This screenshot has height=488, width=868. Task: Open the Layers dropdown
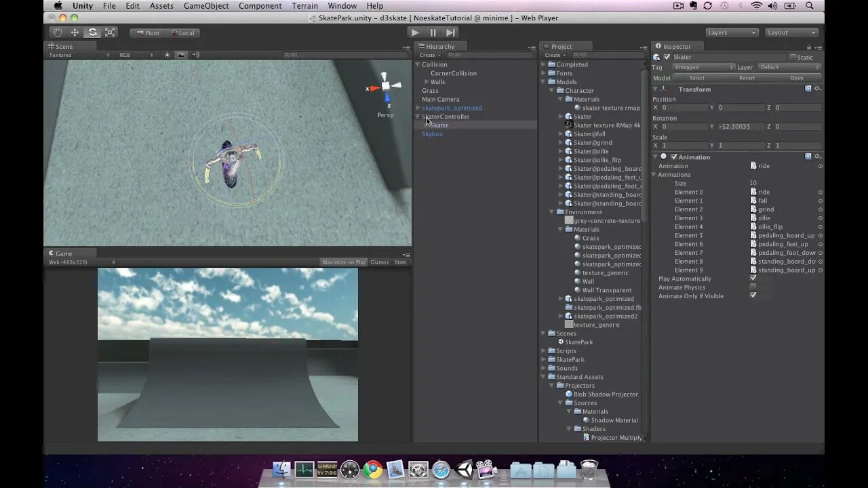731,33
